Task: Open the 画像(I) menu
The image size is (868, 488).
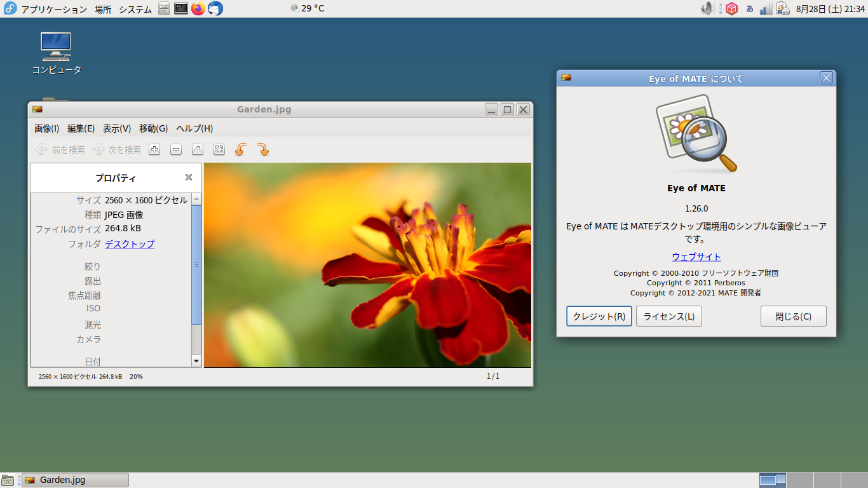Action: [46, 128]
